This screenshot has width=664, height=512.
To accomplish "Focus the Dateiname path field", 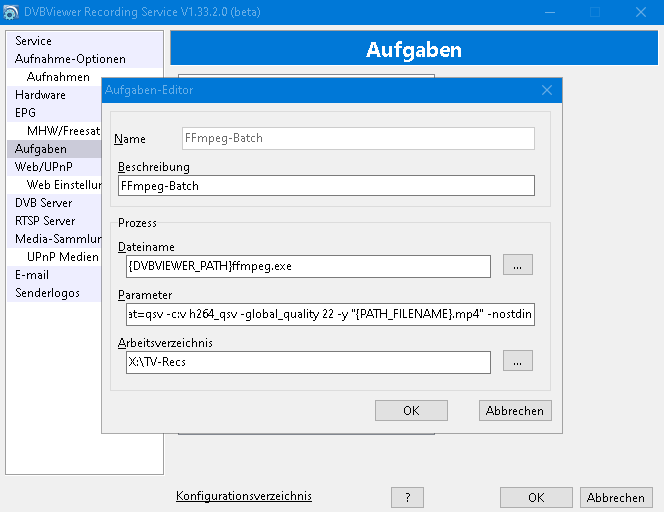I will (306, 266).
